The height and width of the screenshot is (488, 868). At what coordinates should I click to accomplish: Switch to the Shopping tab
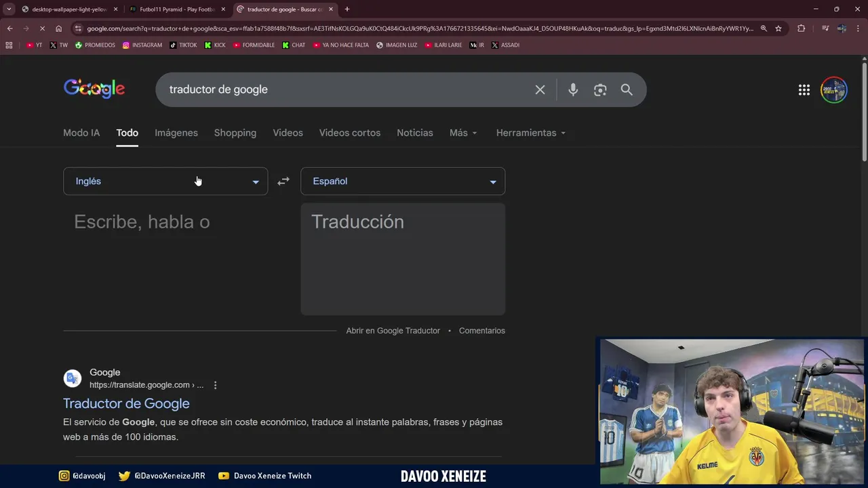pos(235,133)
